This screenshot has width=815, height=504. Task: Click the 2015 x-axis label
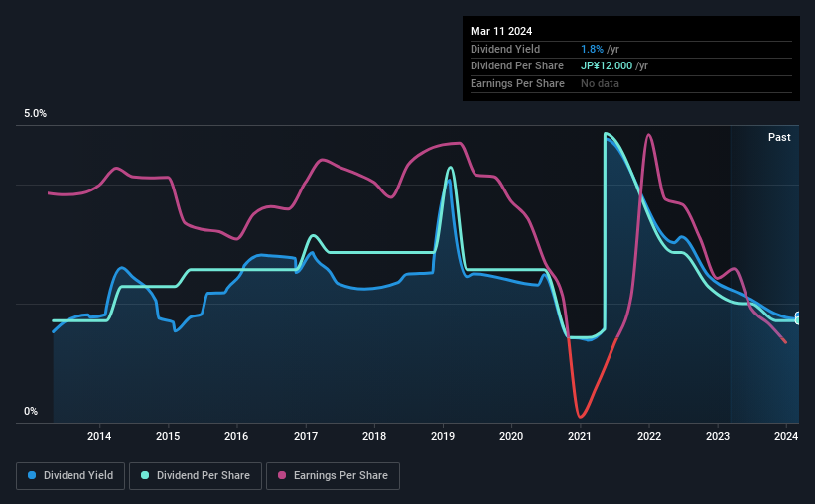click(168, 436)
